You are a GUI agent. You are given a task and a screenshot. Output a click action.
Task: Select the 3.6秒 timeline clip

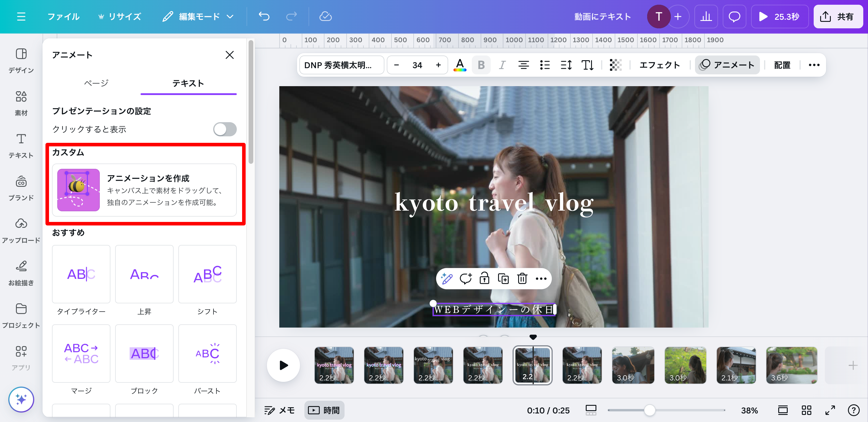tap(792, 365)
